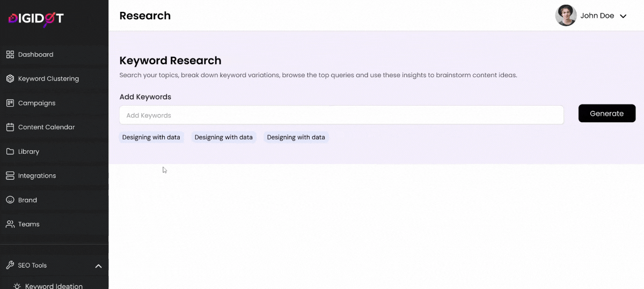Click the Integrations server icon
644x289 pixels.
pos(10,175)
